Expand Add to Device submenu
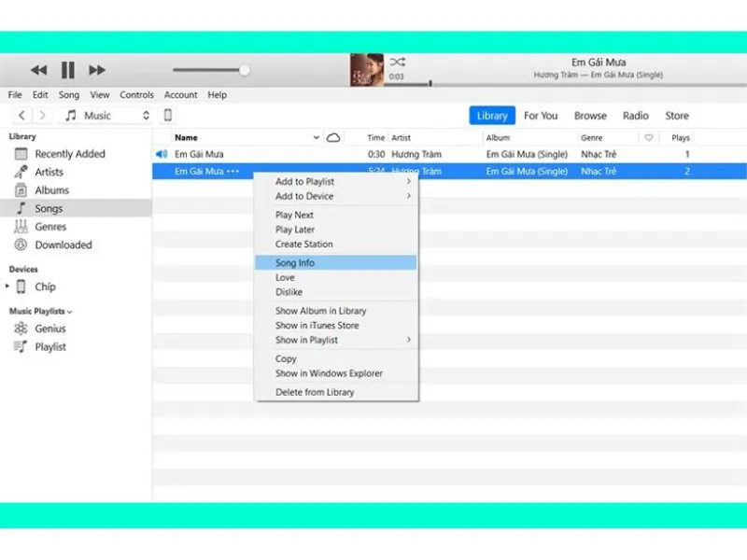 coord(336,196)
